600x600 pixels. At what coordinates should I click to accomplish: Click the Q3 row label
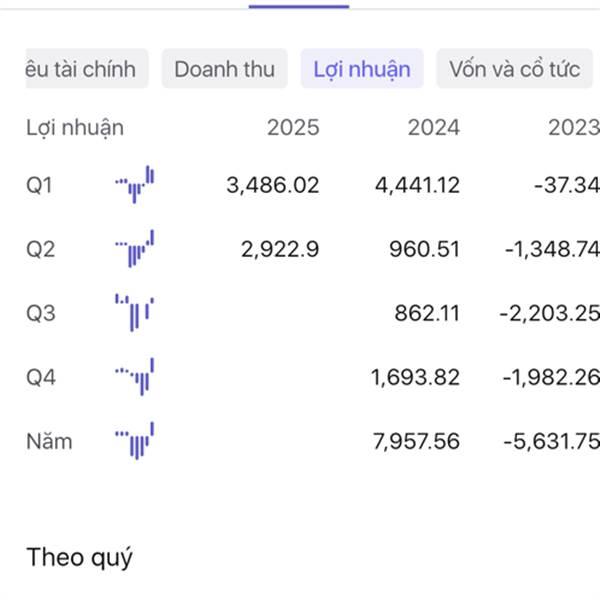pos(41,313)
